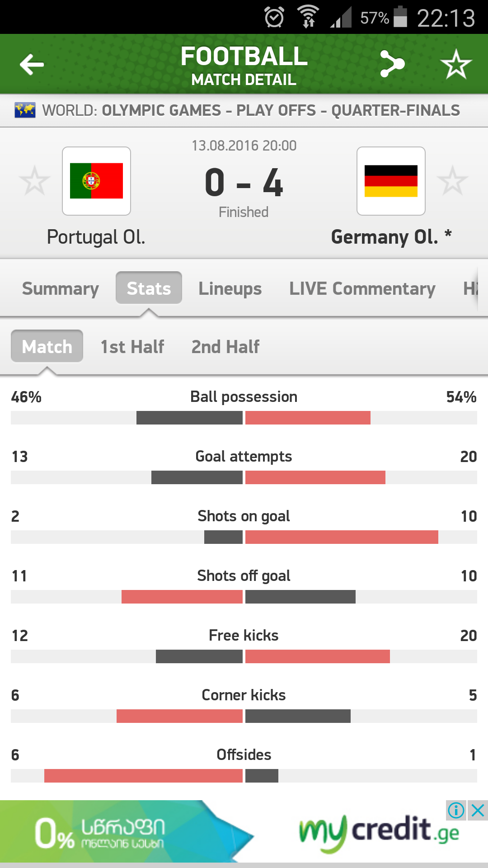The image size is (488, 868).
Task: Tap the alarm icon in status bar
Action: pos(274,18)
